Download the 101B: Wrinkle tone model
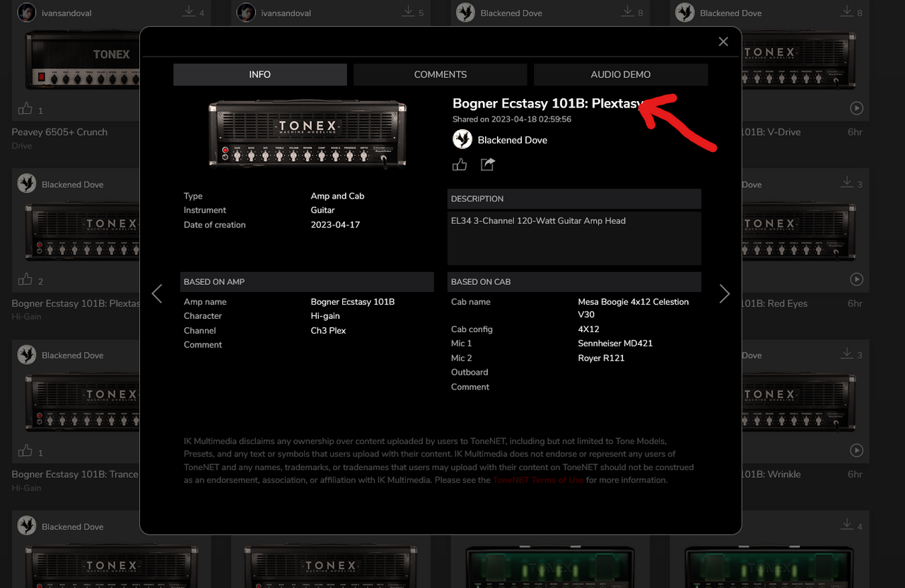This screenshot has height=588, width=905. coord(847,354)
